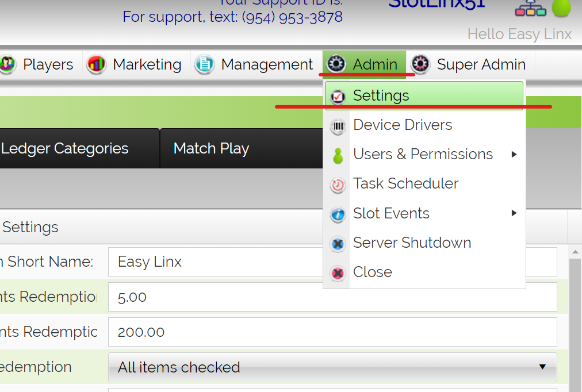The width and height of the screenshot is (582, 392).
Task: Click the support phone number text
Action: click(x=292, y=17)
